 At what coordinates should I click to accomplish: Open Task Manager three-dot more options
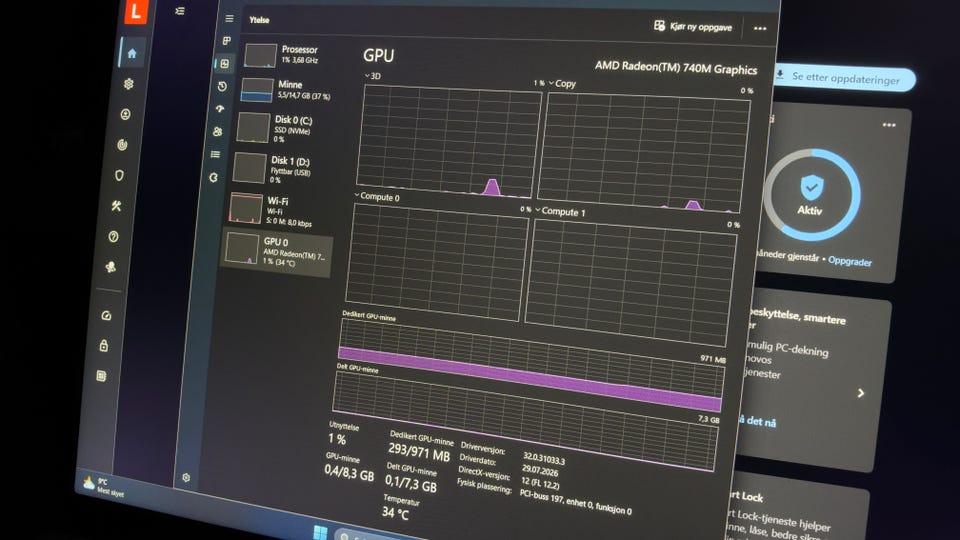(x=760, y=28)
